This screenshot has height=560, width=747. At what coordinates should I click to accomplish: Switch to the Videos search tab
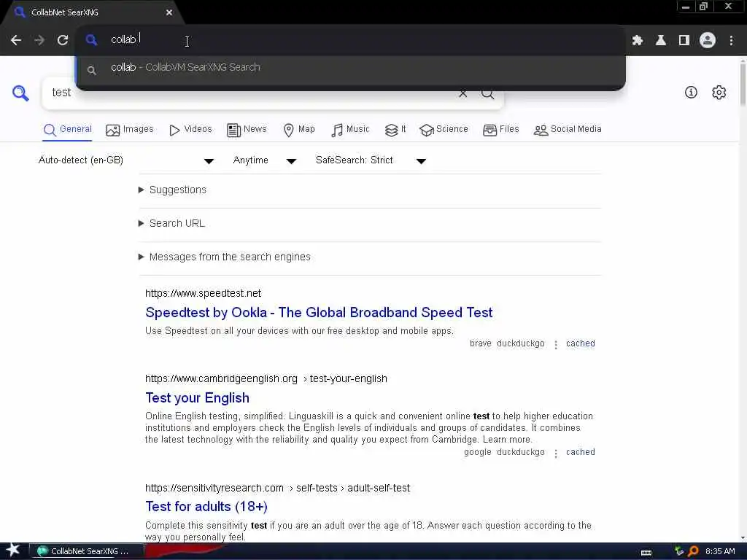[x=190, y=130]
